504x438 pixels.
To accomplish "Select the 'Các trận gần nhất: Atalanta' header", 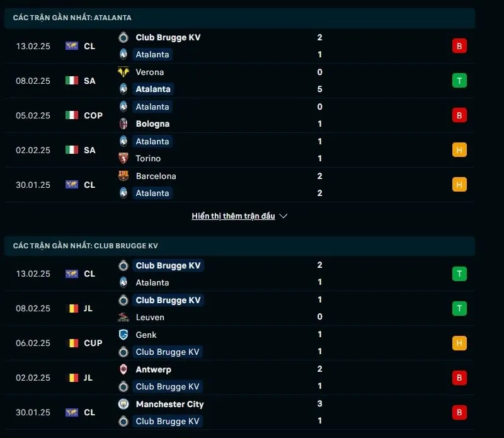I will point(72,18).
